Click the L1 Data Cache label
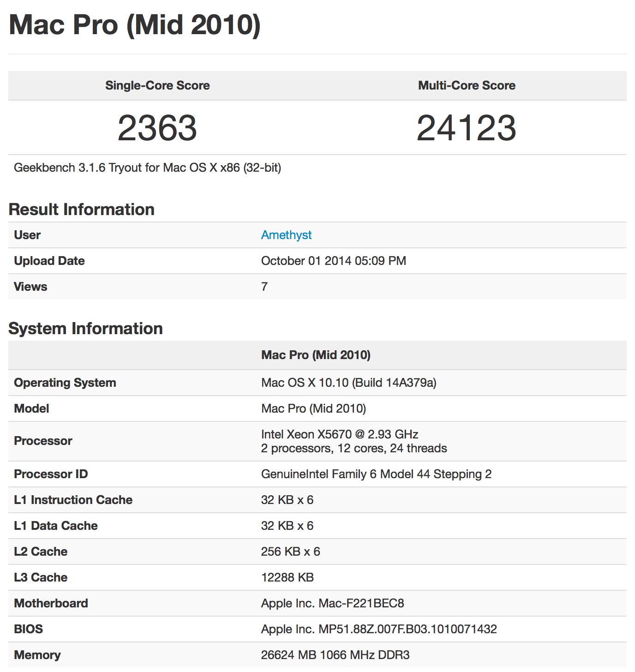 56,526
